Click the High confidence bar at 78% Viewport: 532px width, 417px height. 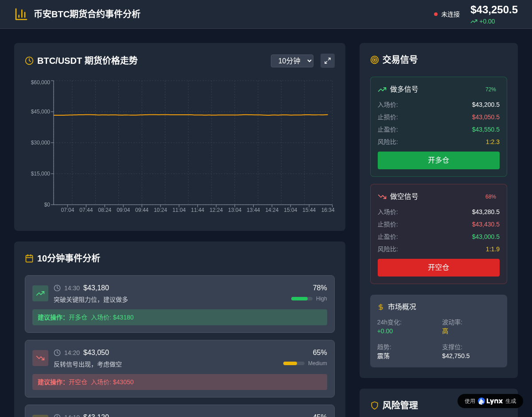point(301,299)
